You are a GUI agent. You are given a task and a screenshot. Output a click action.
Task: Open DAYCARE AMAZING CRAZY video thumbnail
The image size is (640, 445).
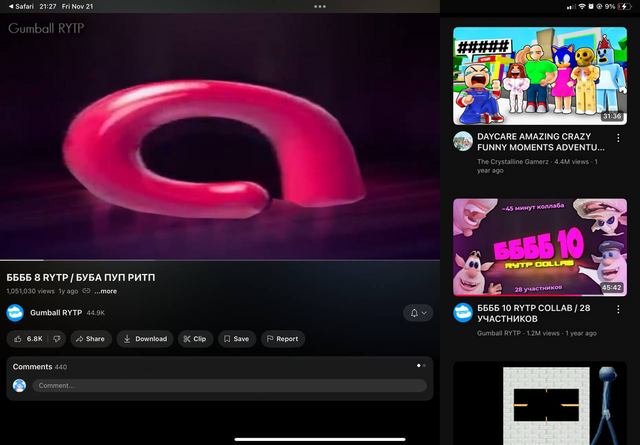[540, 76]
